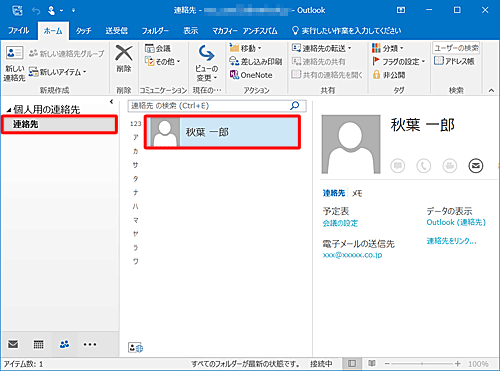Click the ユーザーの検索 search box
This screenshot has height=371, width=500.
[x=456, y=48]
